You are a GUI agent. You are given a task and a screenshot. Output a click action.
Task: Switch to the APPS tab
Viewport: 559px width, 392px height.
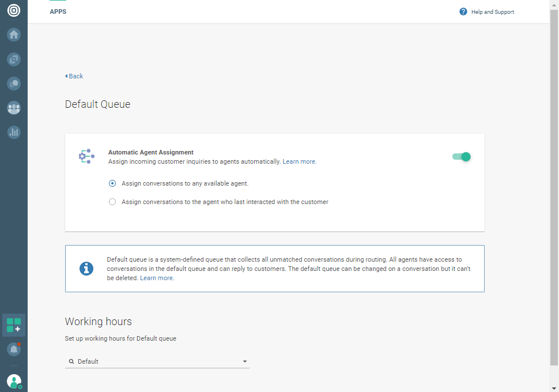coord(58,12)
